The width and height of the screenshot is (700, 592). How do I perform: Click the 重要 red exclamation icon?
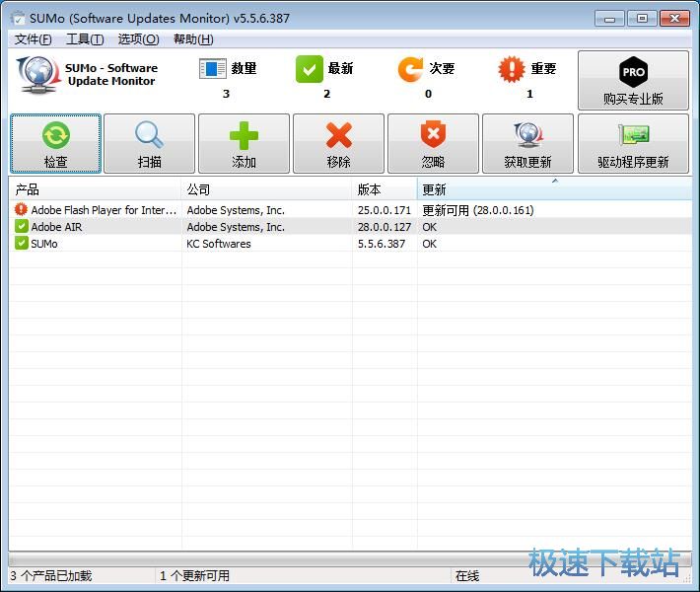coord(512,69)
